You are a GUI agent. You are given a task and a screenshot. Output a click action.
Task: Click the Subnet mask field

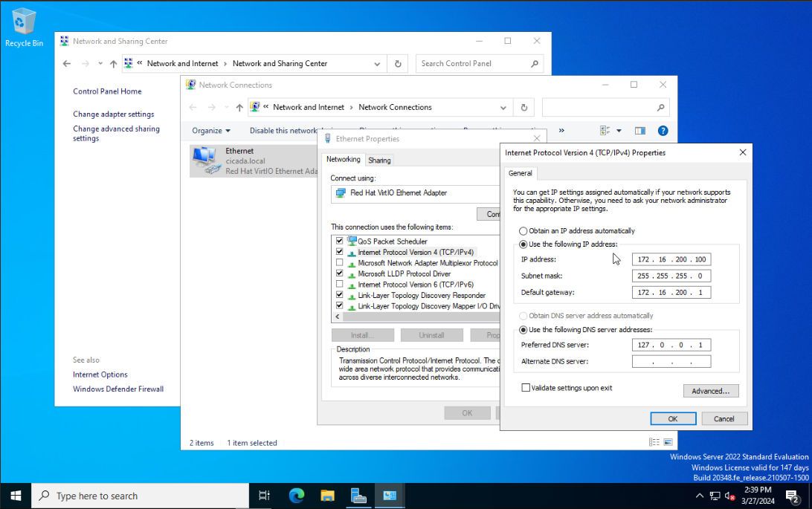[x=671, y=276]
